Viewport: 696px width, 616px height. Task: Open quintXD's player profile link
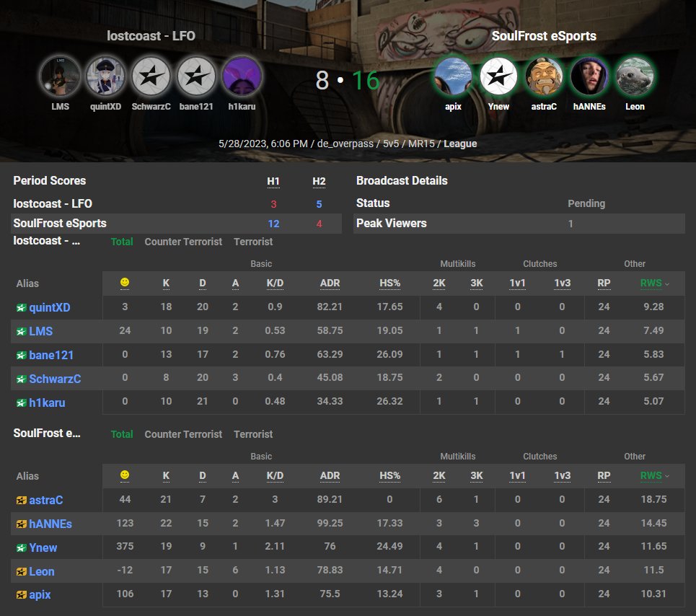(50, 307)
